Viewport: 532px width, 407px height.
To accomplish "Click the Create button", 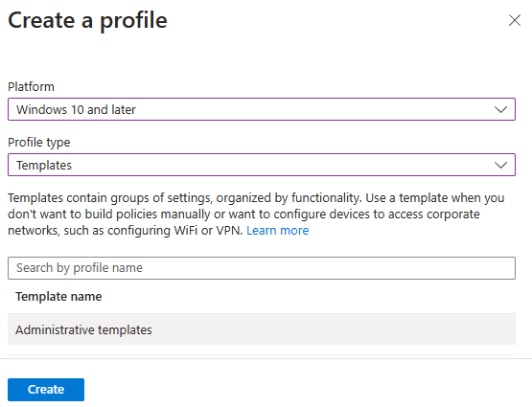I will click(x=46, y=390).
